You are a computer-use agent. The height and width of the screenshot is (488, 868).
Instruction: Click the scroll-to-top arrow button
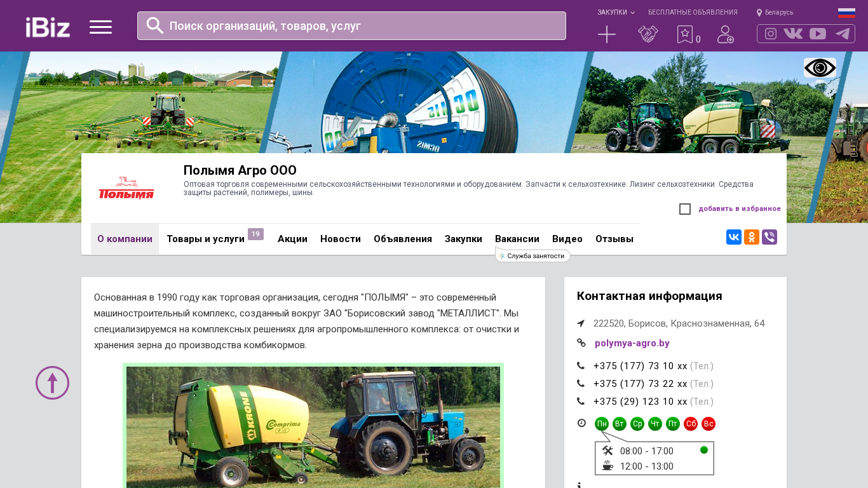coord(52,383)
